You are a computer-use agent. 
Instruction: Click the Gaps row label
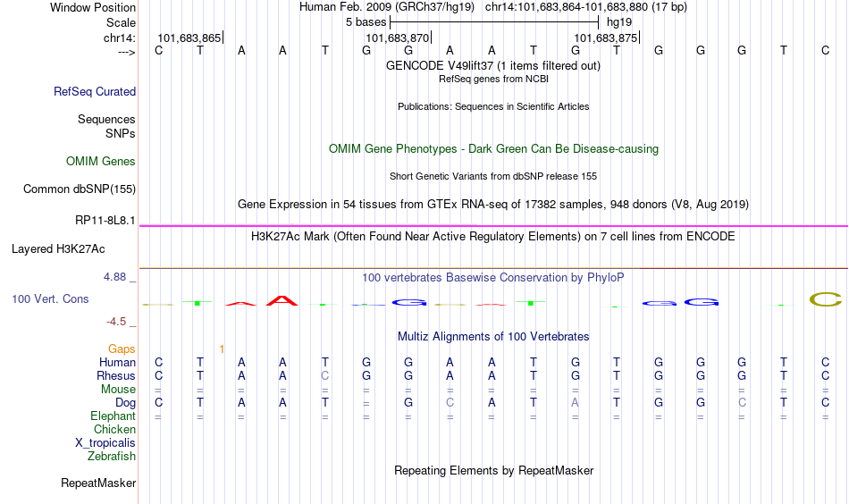click(x=122, y=349)
